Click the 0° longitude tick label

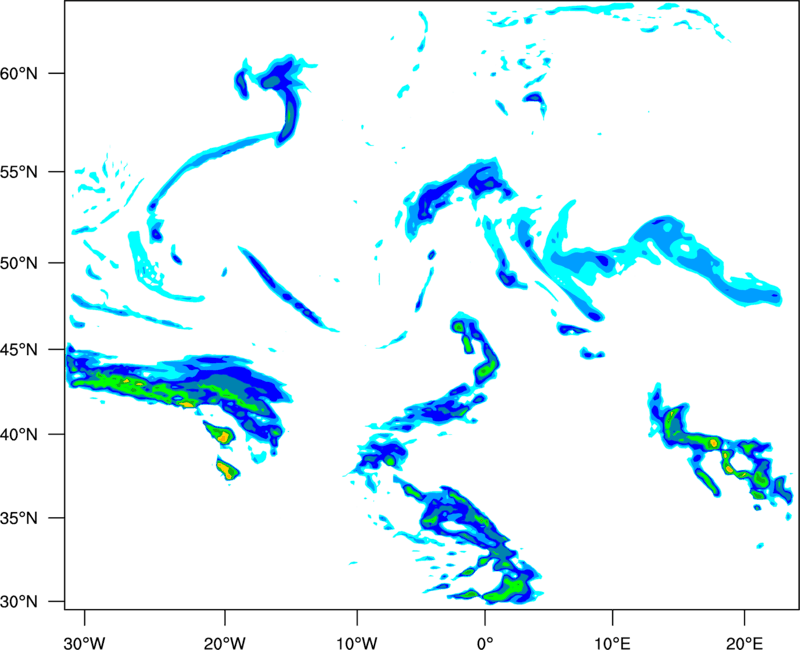(x=485, y=643)
